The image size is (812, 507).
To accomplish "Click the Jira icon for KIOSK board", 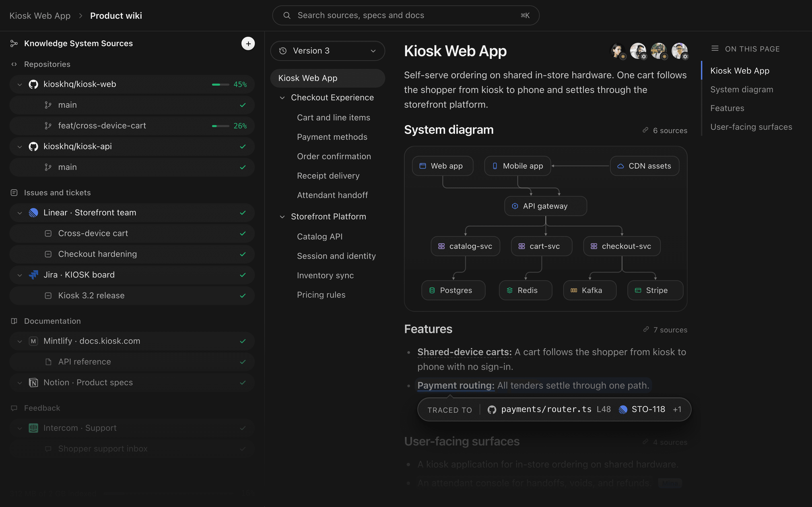I will click(x=33, y=275).
